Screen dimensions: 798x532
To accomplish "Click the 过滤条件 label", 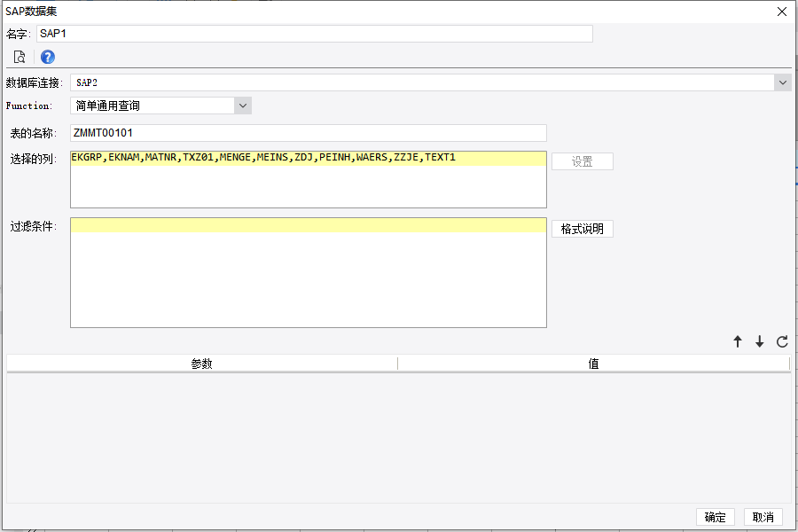I will (34, 226).
